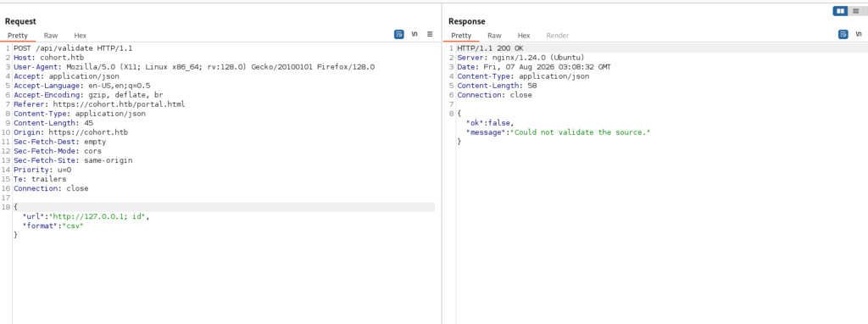Click the Content-Length: 58 header line

click(x=497, y=86)
